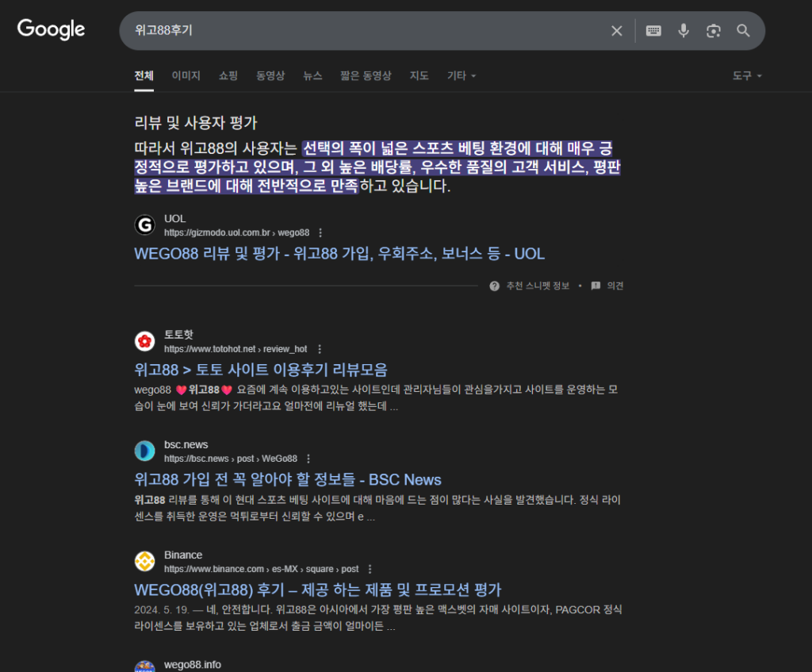Viewport: 812px width, 672px height.
Task: Open the WEGO88 리뷰 및 평가 UOL link
Action: (339, 253)
